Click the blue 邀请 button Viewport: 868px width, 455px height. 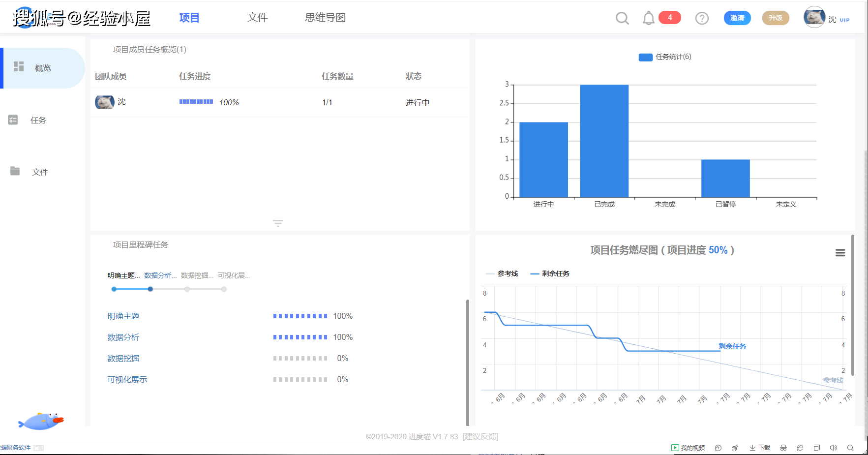(x=737, y=18)
